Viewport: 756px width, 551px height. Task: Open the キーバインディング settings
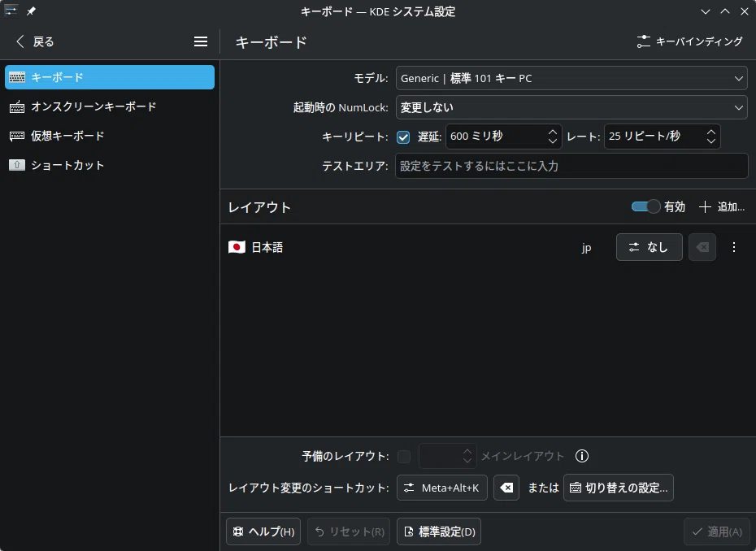(689, 41)
